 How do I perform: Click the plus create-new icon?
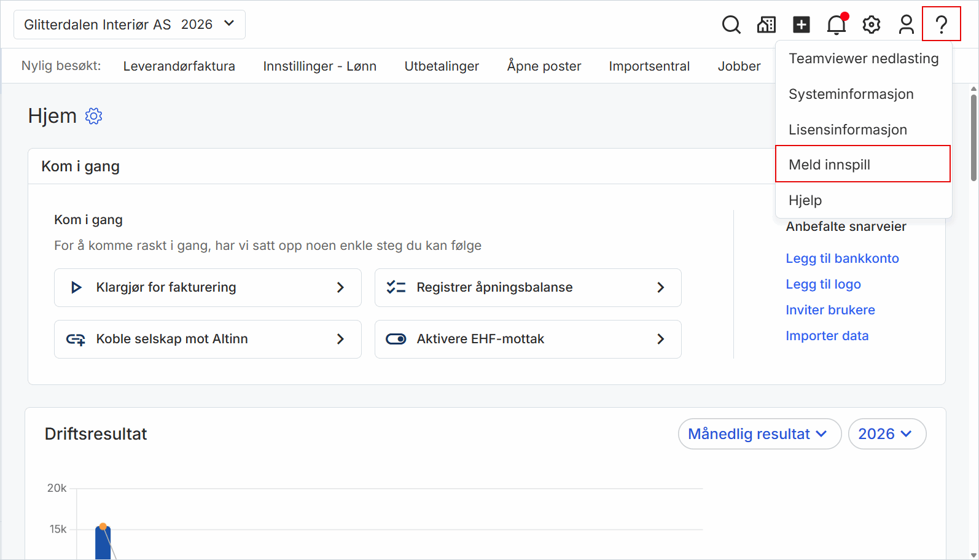pyautogui.click(x=801, y=25)
